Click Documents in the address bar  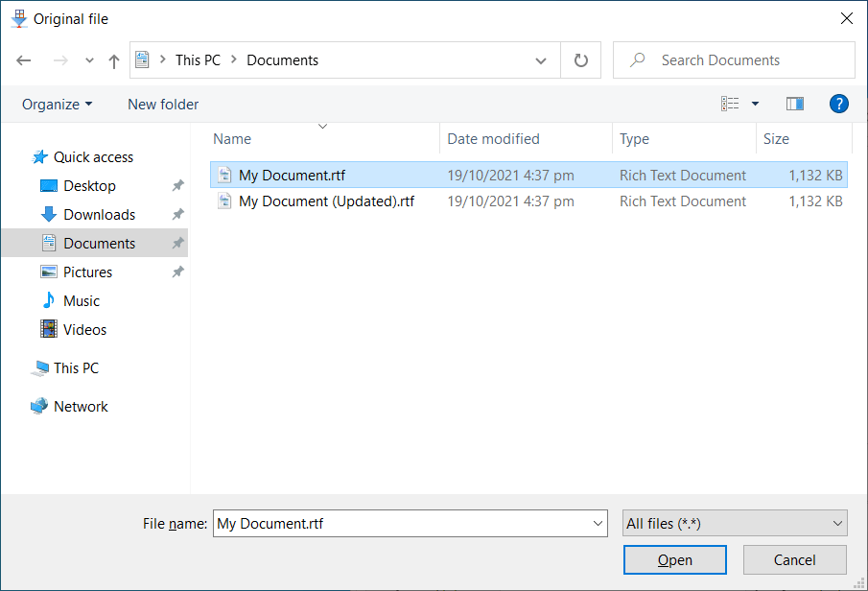[x=282, y=60]
